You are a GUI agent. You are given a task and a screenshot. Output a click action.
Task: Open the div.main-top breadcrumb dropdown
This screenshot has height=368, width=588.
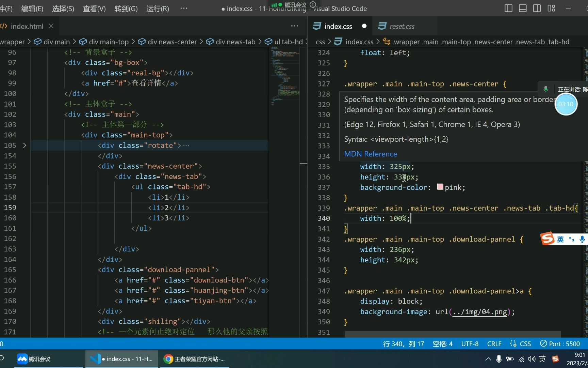tap(104, 42)
